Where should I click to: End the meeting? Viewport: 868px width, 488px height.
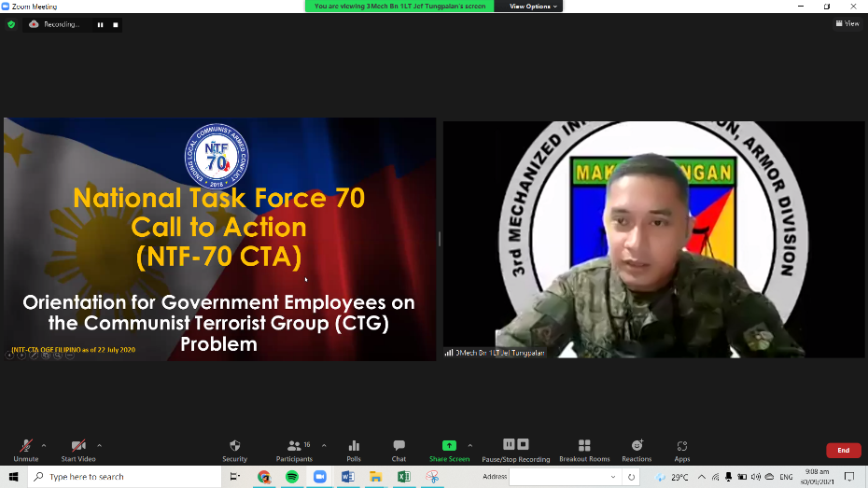pyautogui.click(x=843, y=451)
